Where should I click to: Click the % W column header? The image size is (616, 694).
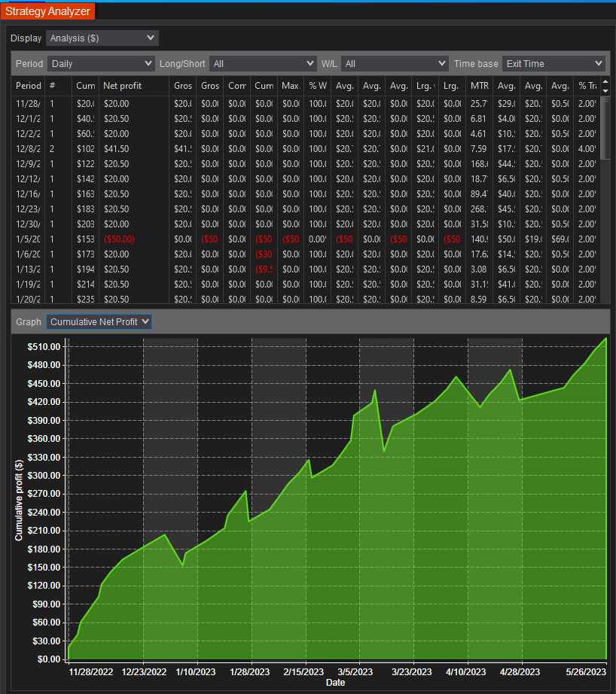click(x=318, y=86)
